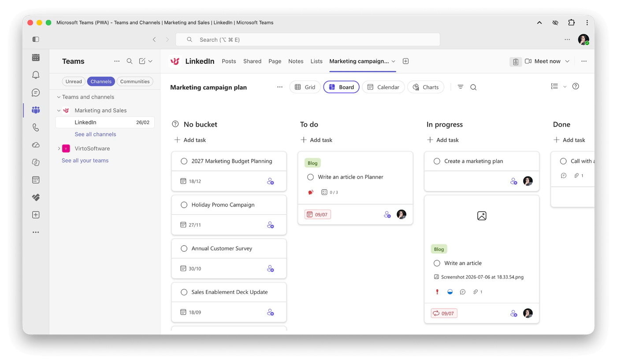617x364 pixels.
Task: Add task in the To do bucket
Action: (x=316, y=140)
